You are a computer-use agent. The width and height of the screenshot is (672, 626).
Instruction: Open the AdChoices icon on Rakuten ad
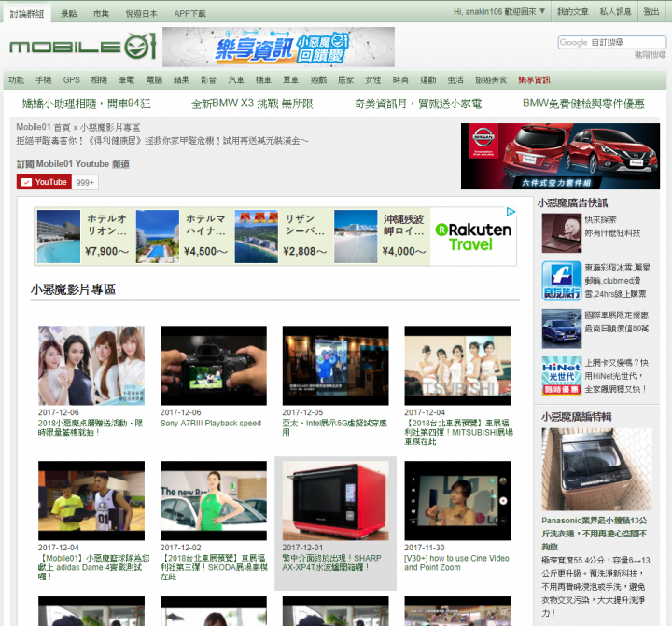click(511, 212)
